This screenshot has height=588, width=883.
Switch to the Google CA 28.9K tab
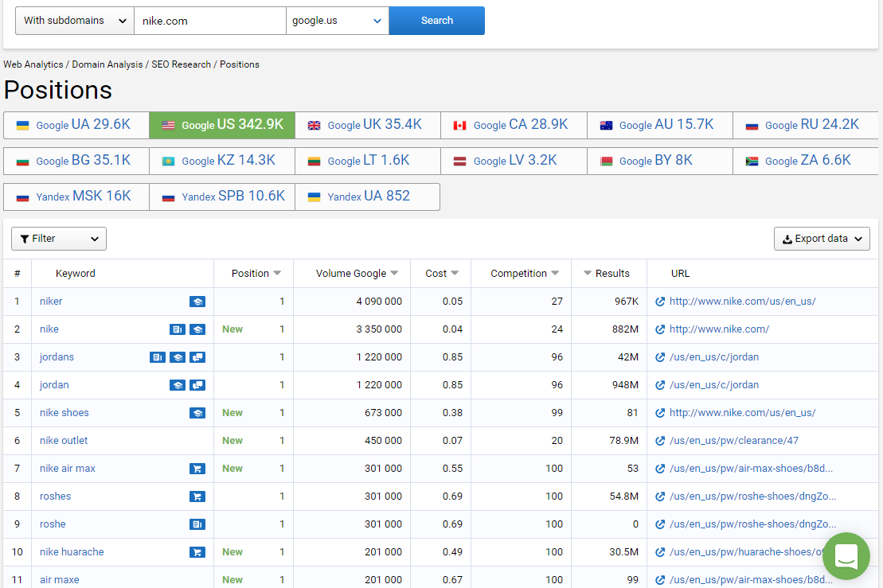[513, 125]
